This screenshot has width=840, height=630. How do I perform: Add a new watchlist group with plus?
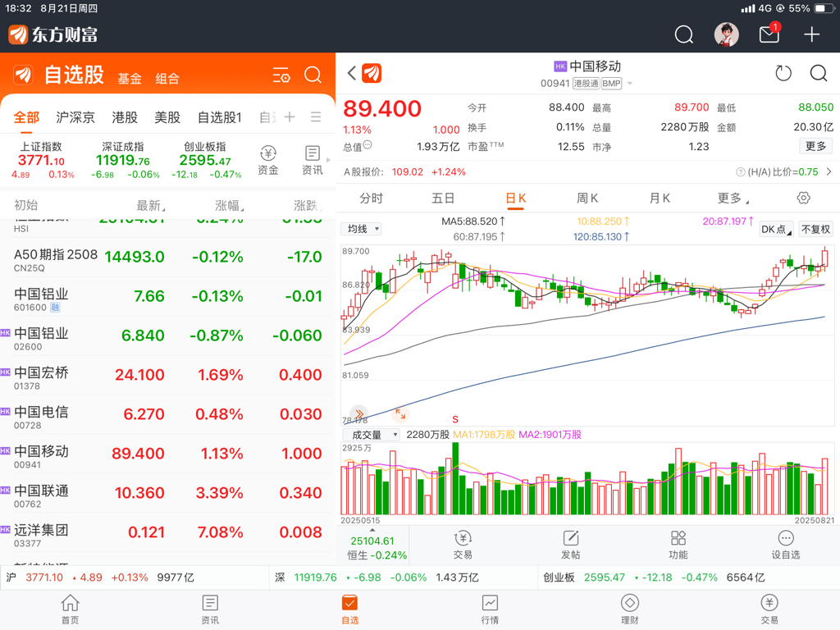[290, 116]
